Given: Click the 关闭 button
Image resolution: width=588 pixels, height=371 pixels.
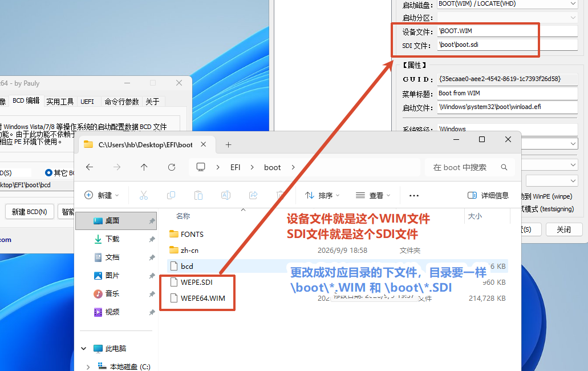Looking at the screenshot, I should pos(563,229).
